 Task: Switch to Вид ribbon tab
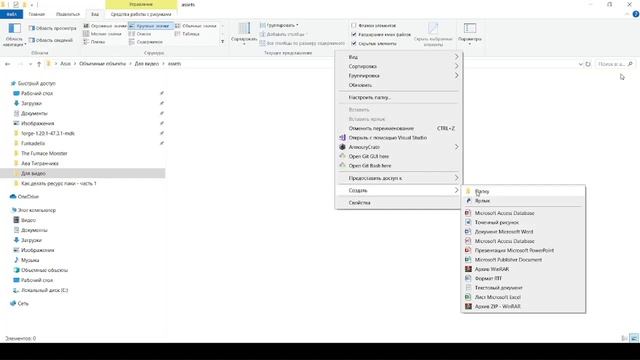click(95, 14)
